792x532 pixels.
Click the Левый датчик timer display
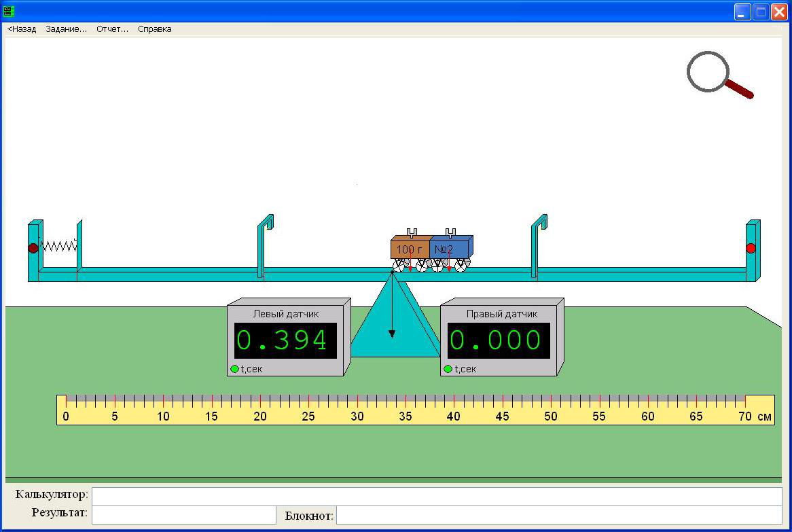tap(285, 340)
